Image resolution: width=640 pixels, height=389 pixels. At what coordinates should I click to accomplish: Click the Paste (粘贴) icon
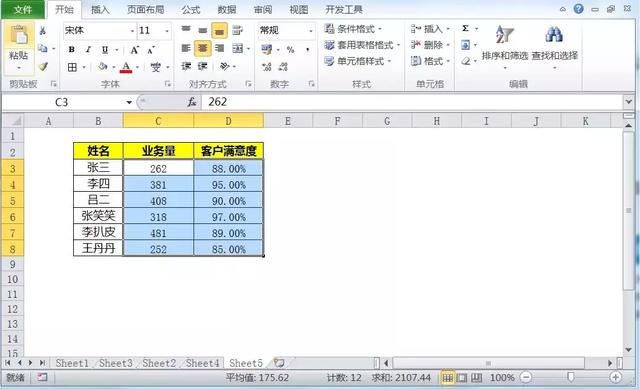[x=18, y=36]
